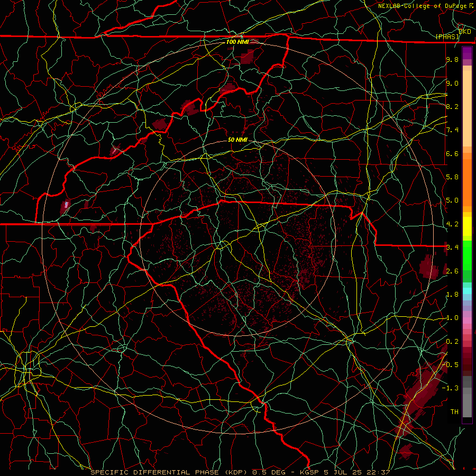The width and height of the screenshot is (476, 476).
Task: Click the "9.0" scale value
Action: tap(452, 83)
